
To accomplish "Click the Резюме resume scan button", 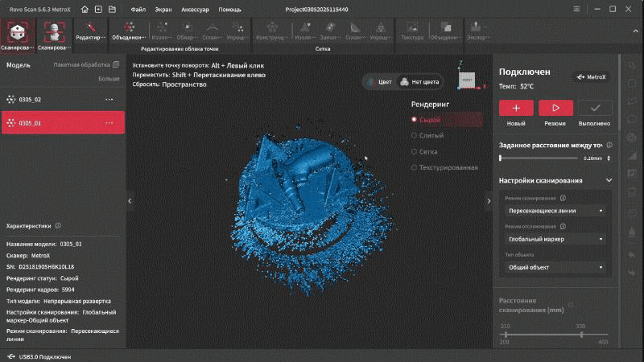I will tap(555, 107).
